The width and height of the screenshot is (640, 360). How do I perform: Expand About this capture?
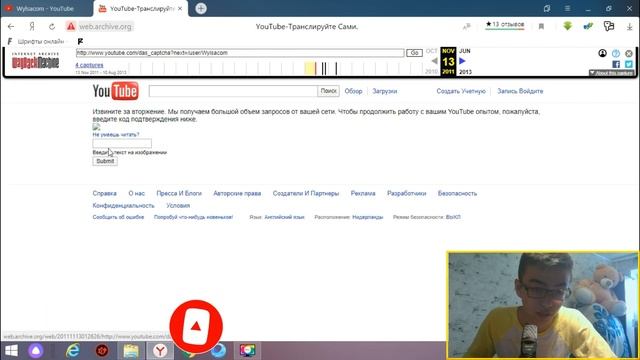pyautogui.click(x=611, y=73)
